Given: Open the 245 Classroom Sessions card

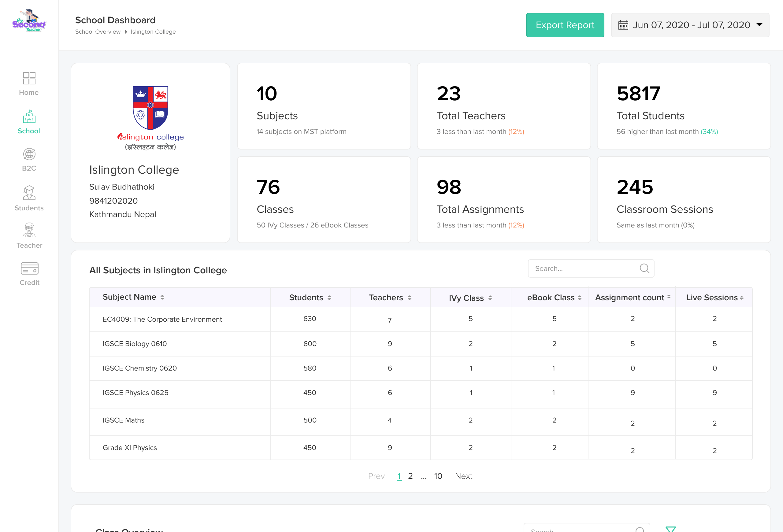Looking at the screenshot, I should (x=684, y=200).
